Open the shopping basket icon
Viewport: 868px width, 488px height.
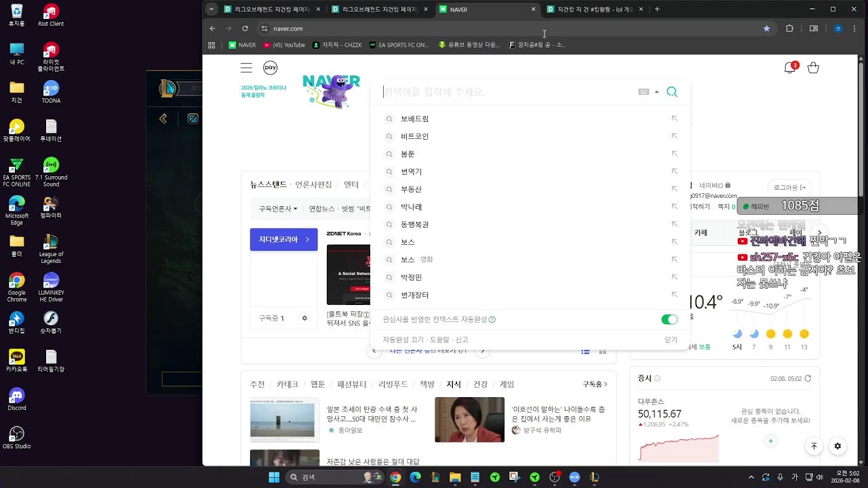pos(813,68)
